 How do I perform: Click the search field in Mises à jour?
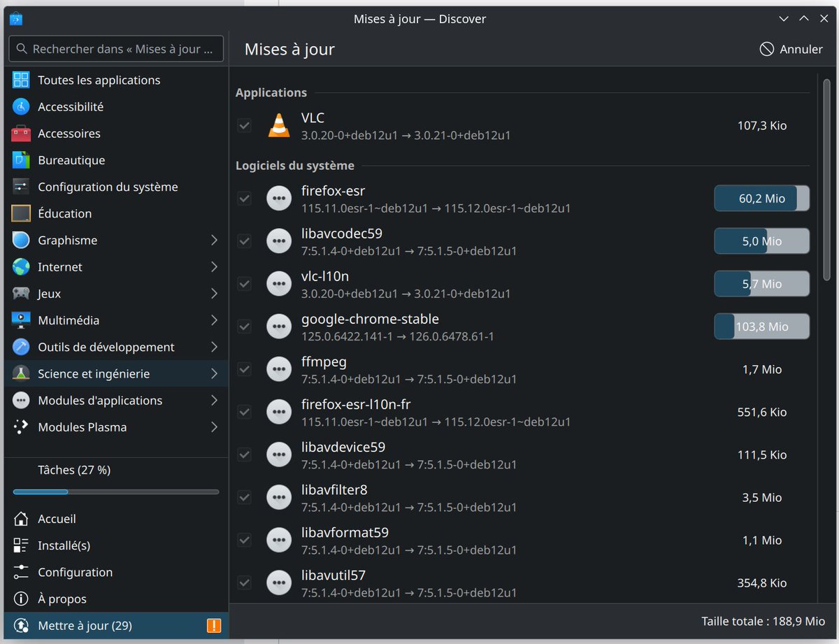tap(116, 49)
